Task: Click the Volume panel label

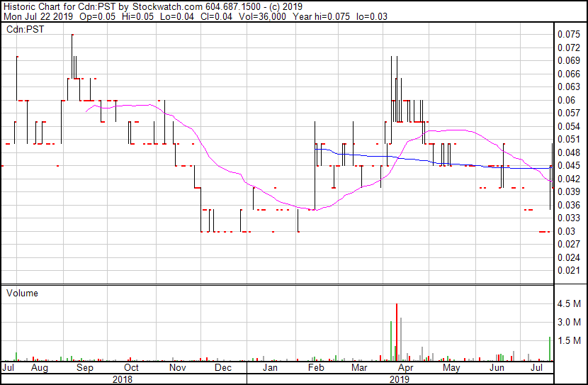Action: coord(22,293)
